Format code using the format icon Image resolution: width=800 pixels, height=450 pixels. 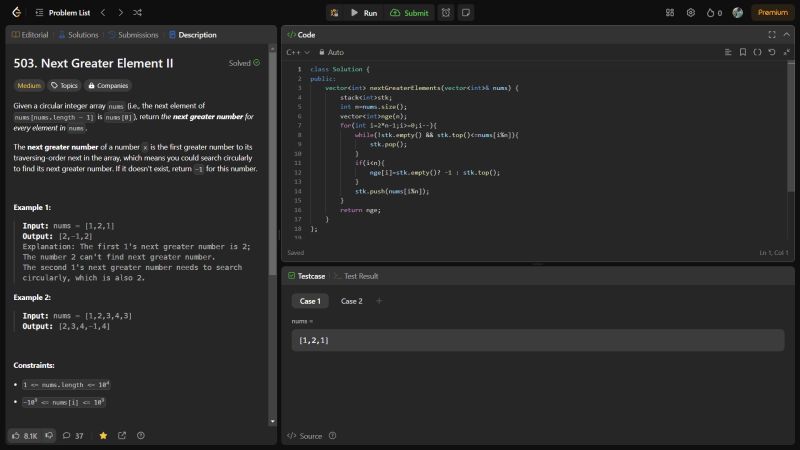pos(729,52)
